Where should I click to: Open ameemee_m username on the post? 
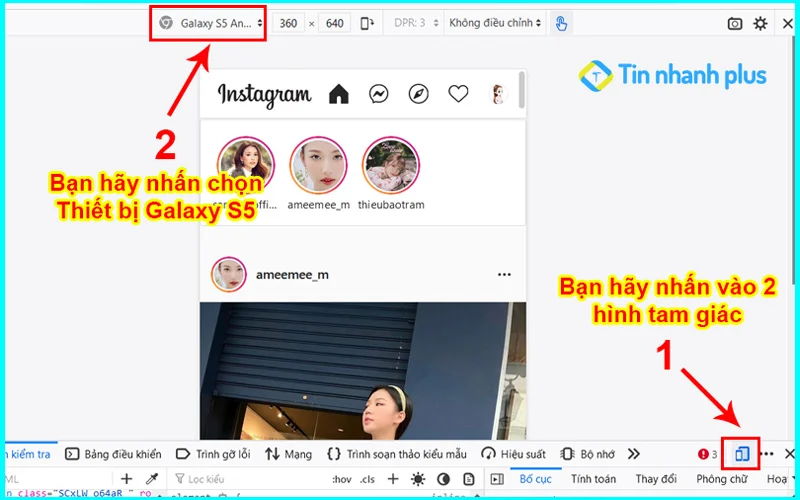click(x=292, y=275)
